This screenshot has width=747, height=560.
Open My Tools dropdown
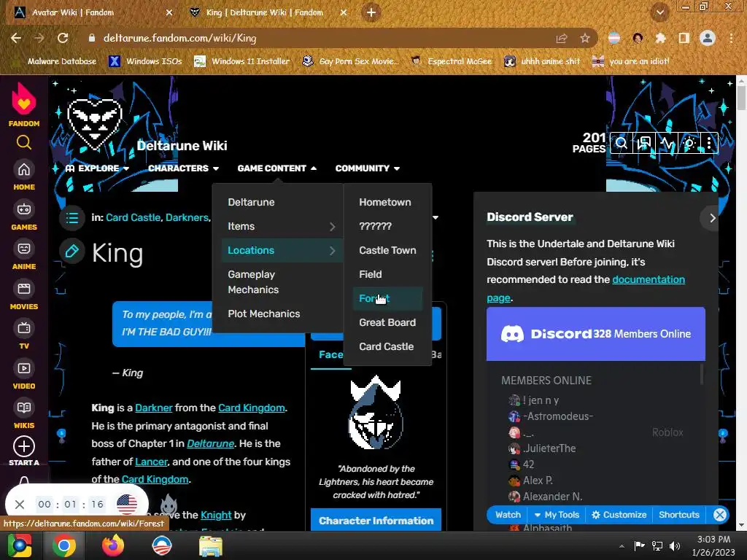point(557,515)
